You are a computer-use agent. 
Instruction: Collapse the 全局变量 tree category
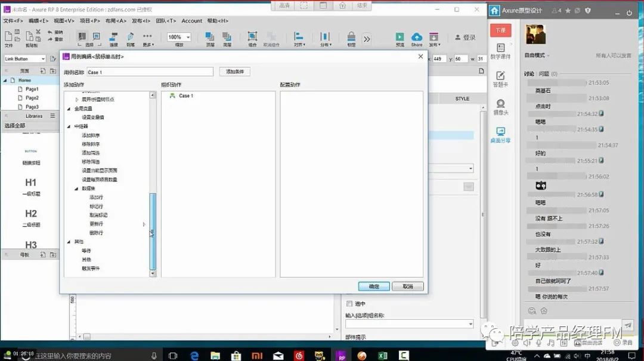(x=69, y=109)
